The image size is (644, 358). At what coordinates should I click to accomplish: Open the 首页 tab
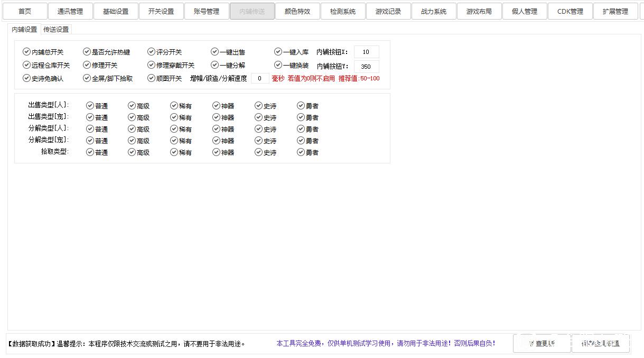tap(25, 11)
